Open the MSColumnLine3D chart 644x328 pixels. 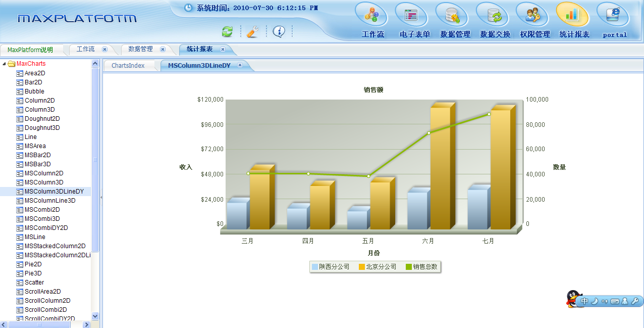point(50,201)
